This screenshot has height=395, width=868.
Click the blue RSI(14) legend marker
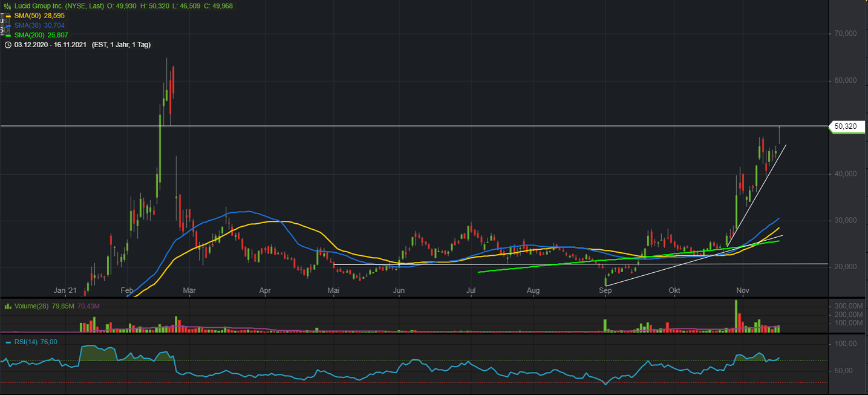click(7, 342)
